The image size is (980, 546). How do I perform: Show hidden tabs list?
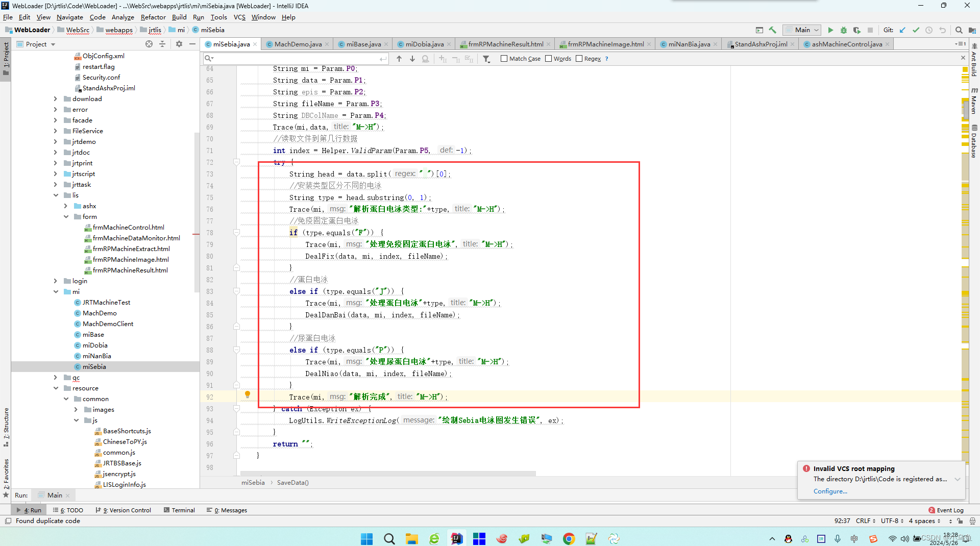960,44
